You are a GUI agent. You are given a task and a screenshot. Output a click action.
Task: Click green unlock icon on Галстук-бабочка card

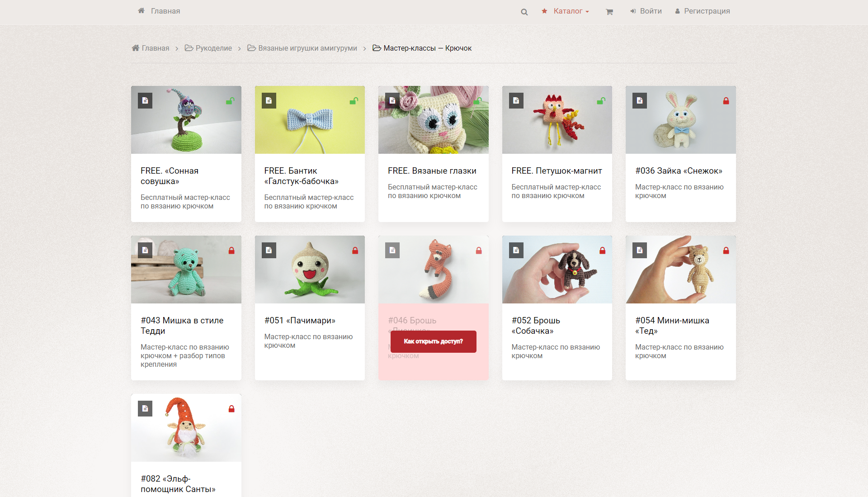tap(354, 101)
